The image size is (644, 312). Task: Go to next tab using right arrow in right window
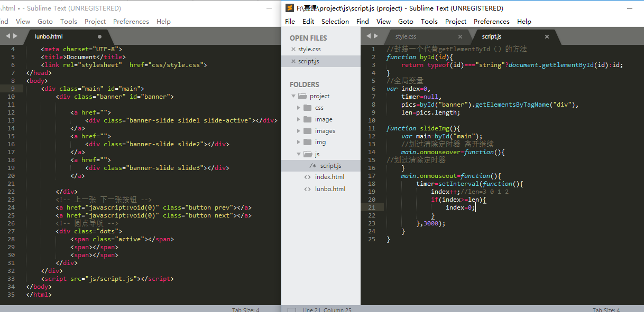point(376,36)
